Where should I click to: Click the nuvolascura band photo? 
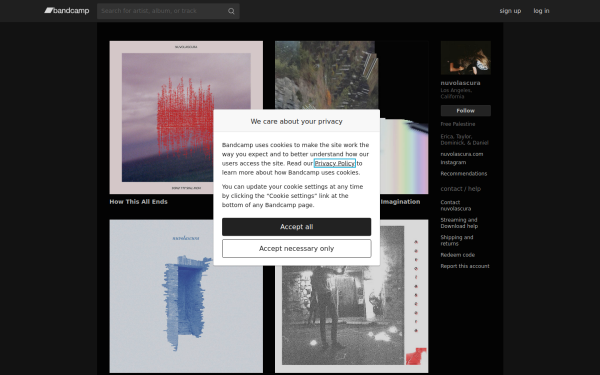tap(466, 58)
